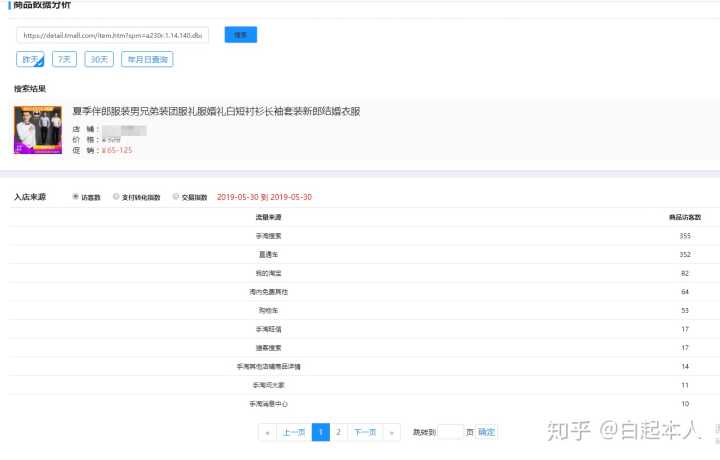Image resolution: width=720 pixels, height=460 pixels.
Task: Select the 访客数 radio button
Action: pos(76,197)
